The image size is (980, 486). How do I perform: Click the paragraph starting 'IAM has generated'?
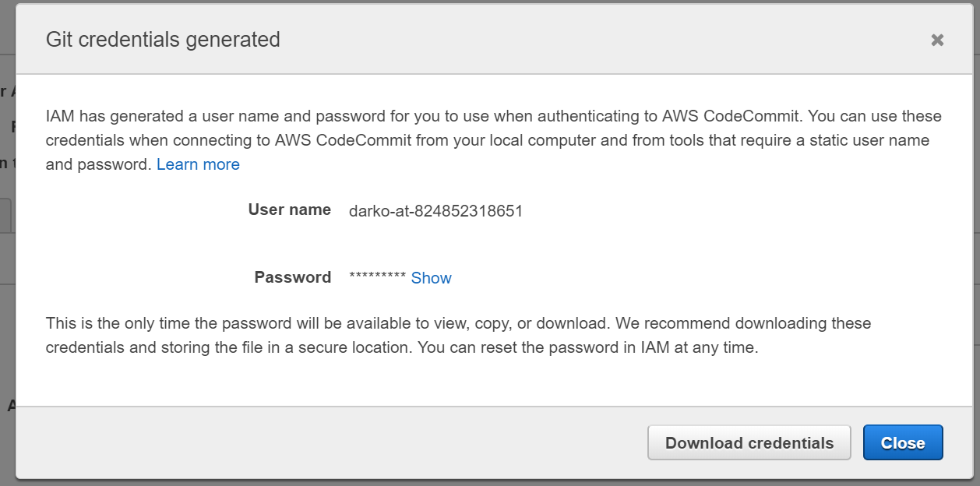point(494,141)
